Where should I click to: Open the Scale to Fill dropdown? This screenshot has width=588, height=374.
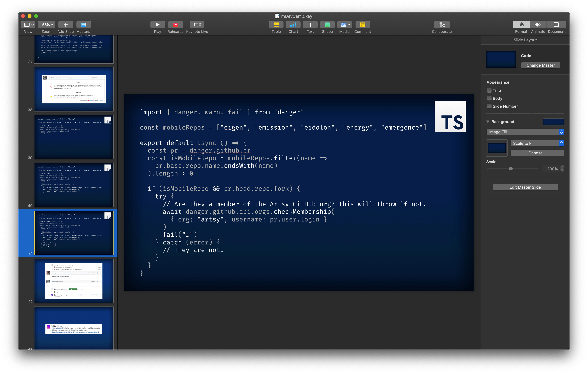point(537,143)
